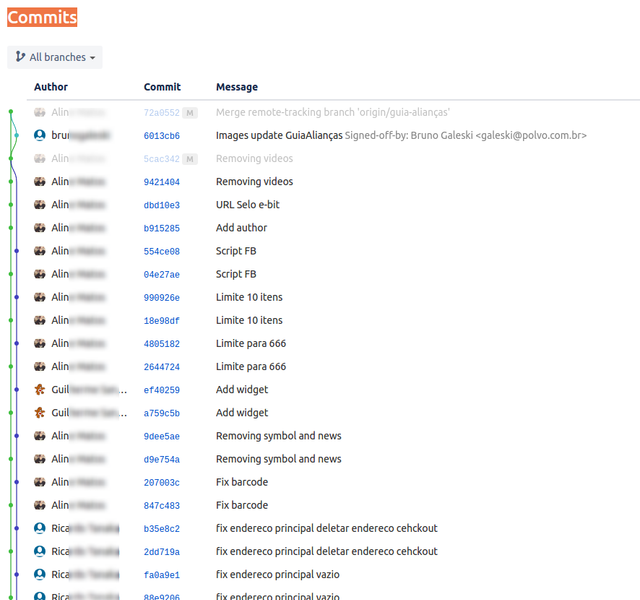Open commit 5cac342
Viewport: 640px width, 600px height.
point(162,159)
